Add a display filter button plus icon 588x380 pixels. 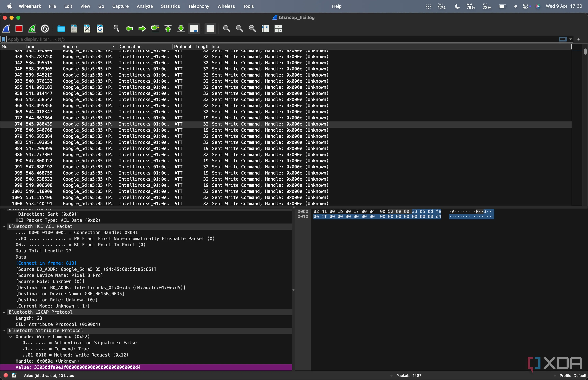tap(579, 39)
